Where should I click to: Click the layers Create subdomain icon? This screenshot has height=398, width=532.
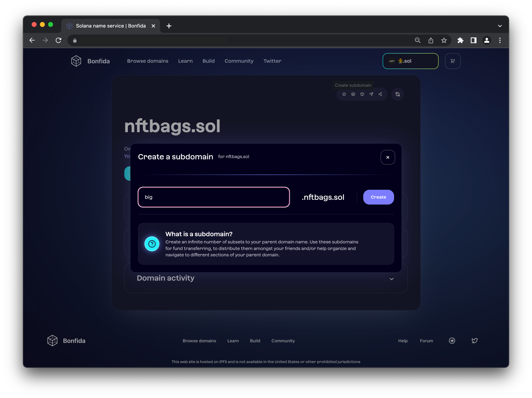coord(353,94)
